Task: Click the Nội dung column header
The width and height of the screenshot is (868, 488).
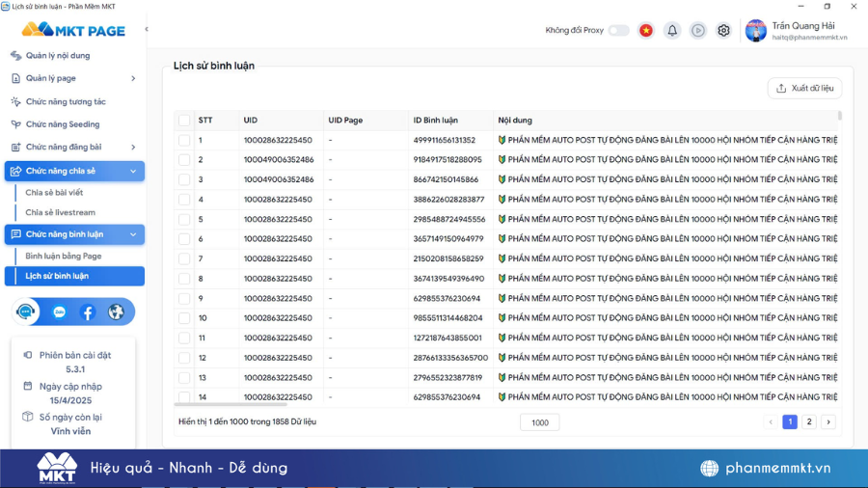Action: 515,120
